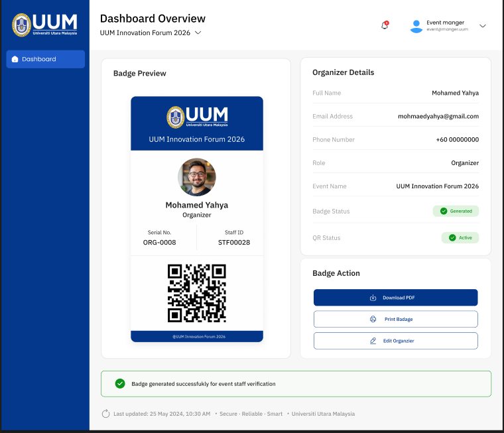
Task: Open the Dashboard sidebar item
Action: coord(46,59)
